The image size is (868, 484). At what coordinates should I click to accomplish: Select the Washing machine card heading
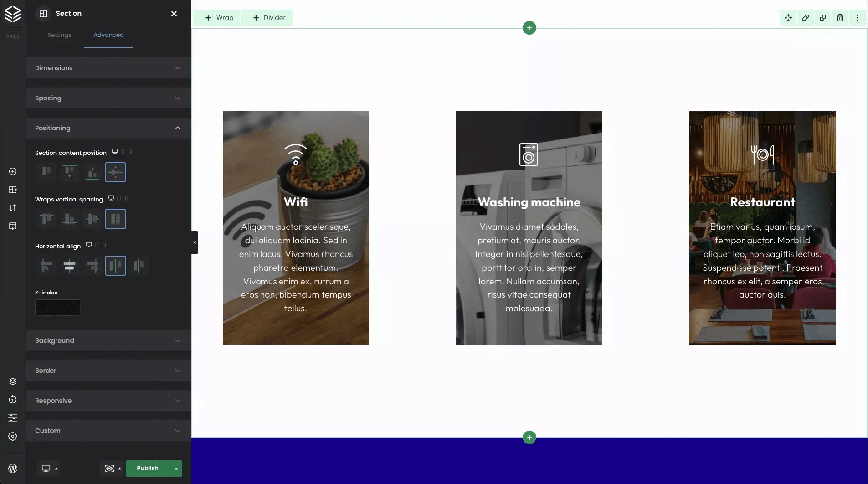(x=529, y=202)
